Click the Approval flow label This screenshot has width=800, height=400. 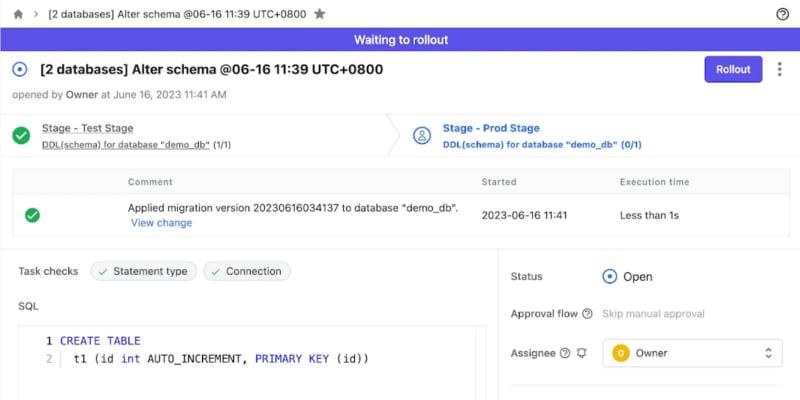(x=544, y=314)
